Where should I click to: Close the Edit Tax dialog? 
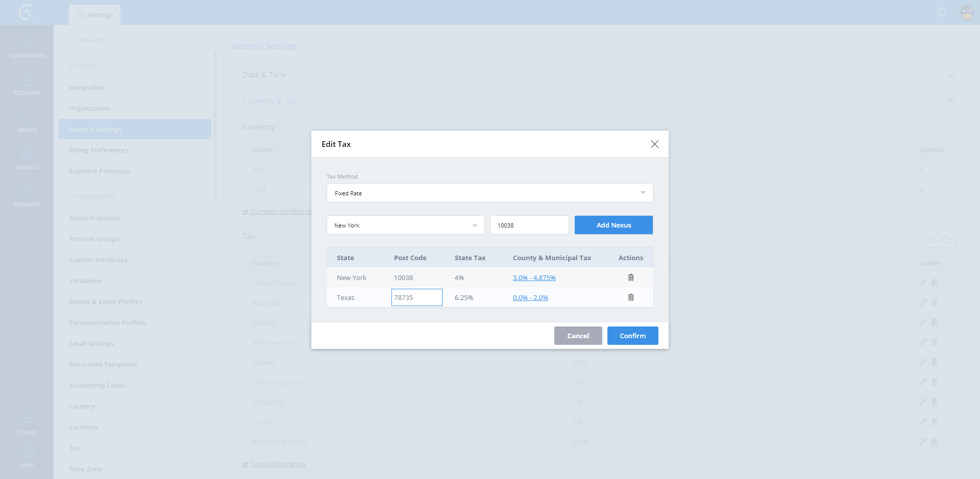click(x=654, y=144)
